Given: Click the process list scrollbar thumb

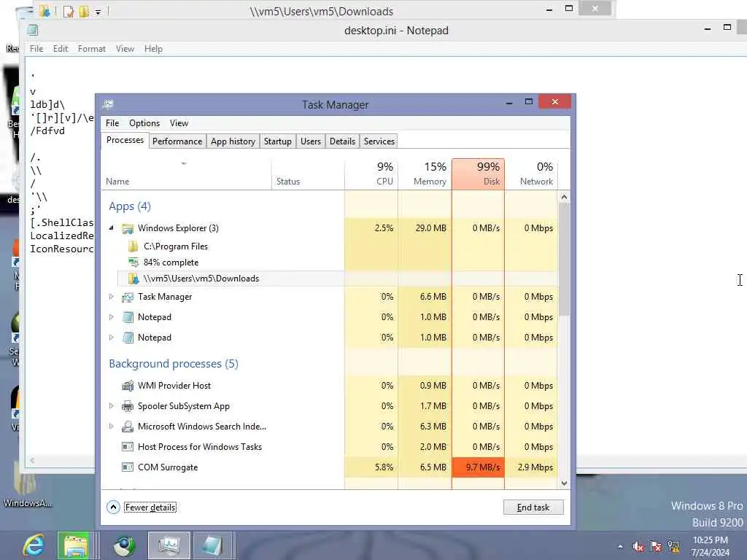Looking at the screenshot, I should (564, 260).
